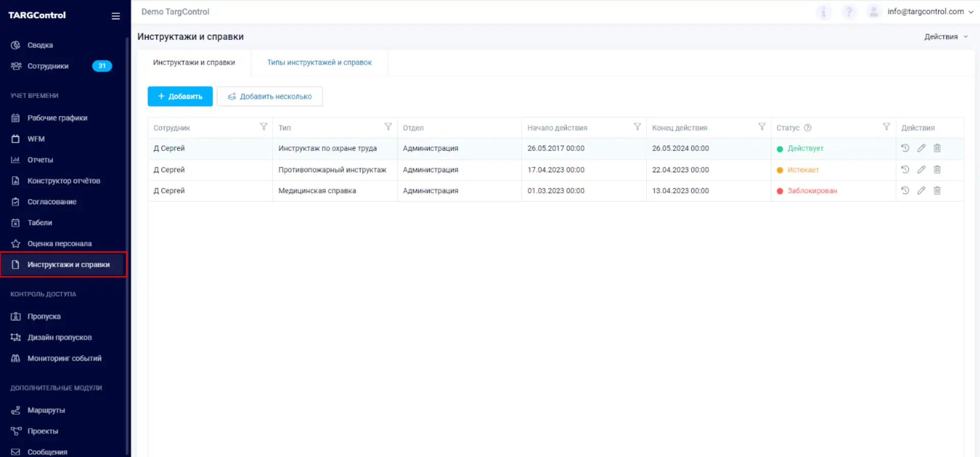Open Конструктор отчётов
Screen dimensions: 980x457
coord(63,181)
